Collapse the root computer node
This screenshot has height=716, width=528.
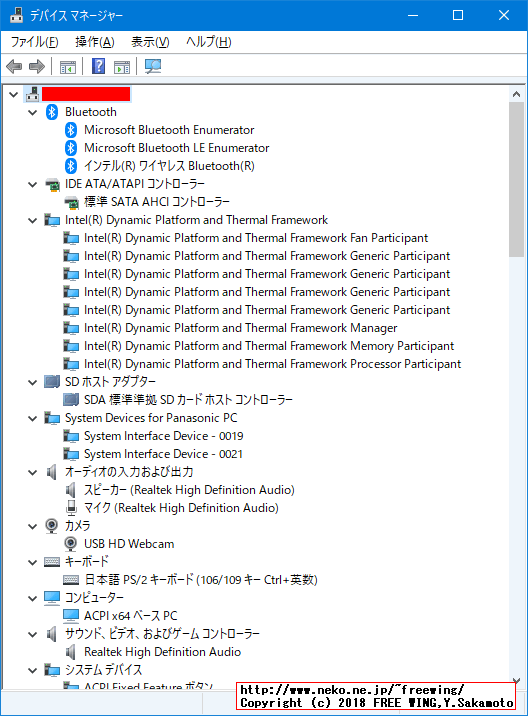tap(14, 95)
